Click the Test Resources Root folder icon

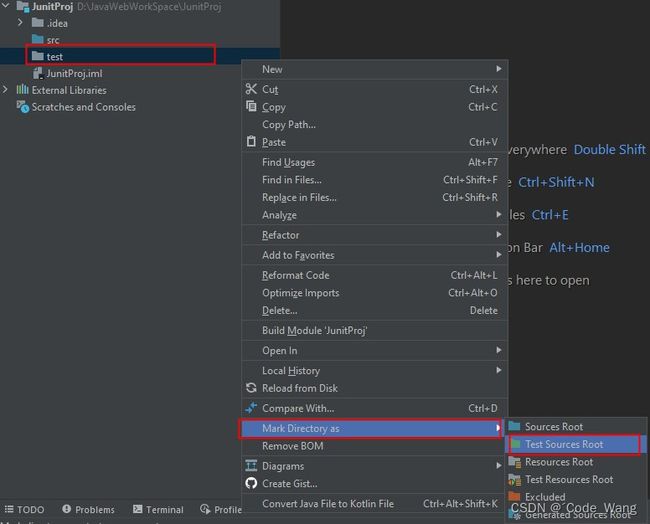tap(515, 480)
